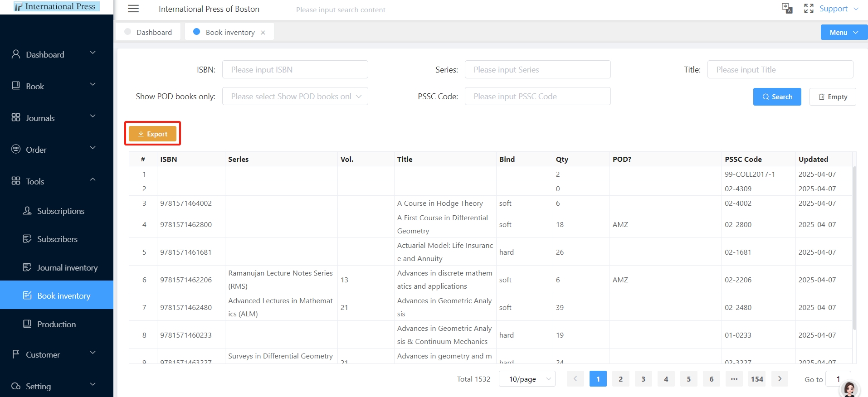Expand the Journals sidebar menu chevron
Viewport: 868px width, 397px height.
click(x=93, y=116)
